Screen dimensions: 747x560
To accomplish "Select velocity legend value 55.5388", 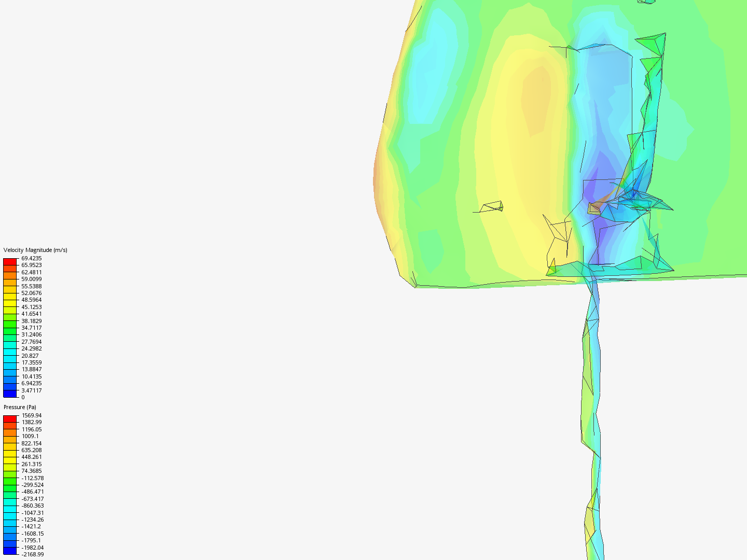I will [x=32, y=286].
